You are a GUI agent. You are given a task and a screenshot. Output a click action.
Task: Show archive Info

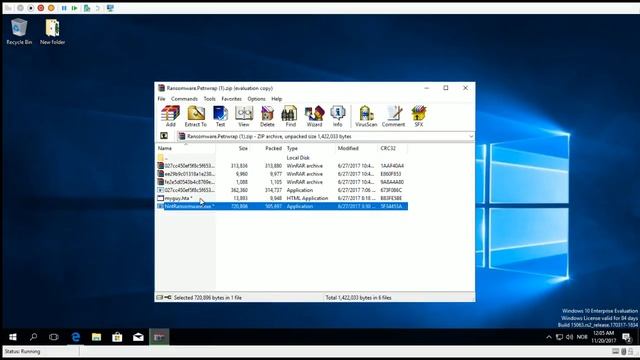(338, 116)
